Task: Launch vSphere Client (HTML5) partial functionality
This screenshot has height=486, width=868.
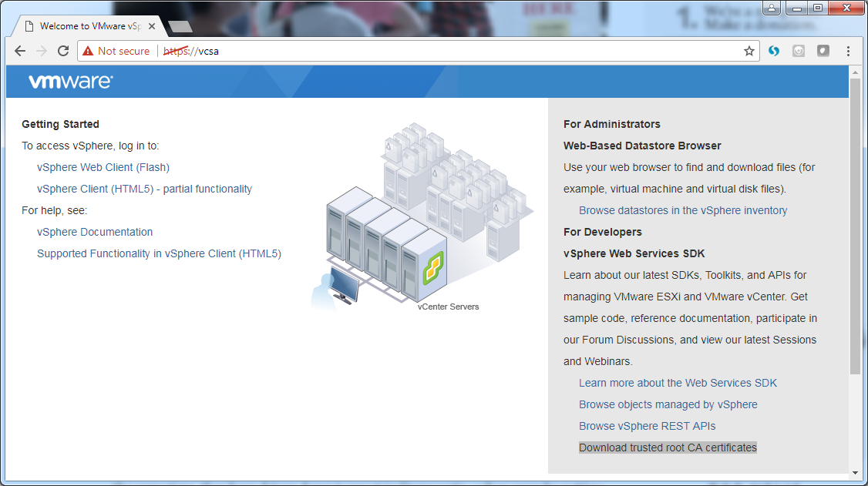Action: [x=144, y=189]
